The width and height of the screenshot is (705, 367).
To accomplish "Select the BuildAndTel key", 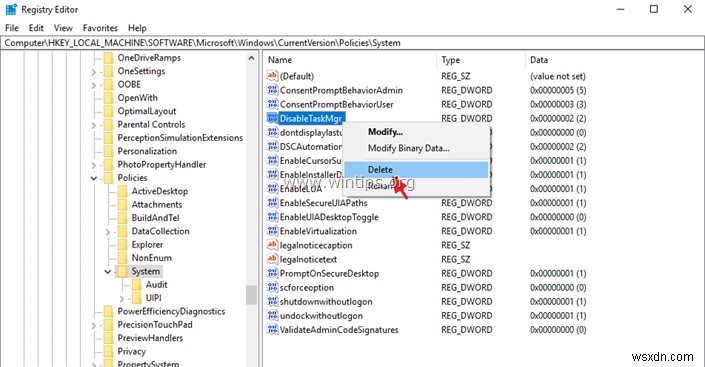I will 156,218.
